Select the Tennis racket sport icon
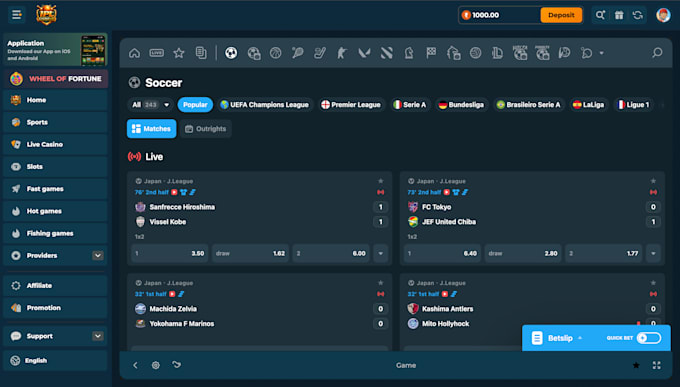 click(x=298, y=53)
